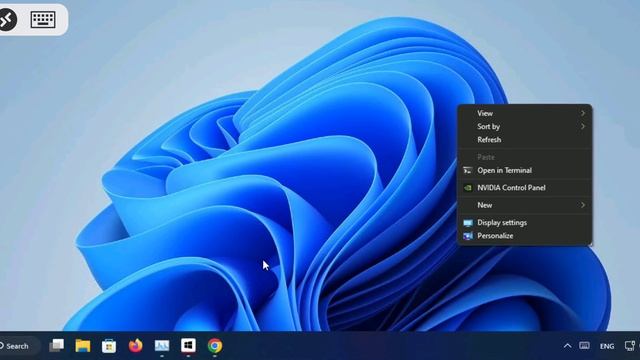Choose Sort by in the context menu

[524, 127]
